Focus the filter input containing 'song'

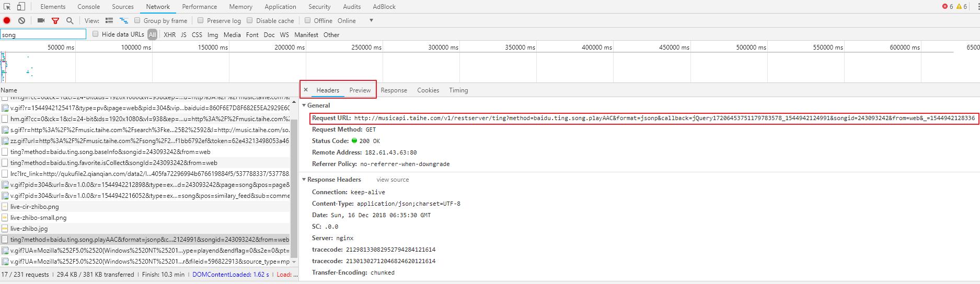(43, 34)
